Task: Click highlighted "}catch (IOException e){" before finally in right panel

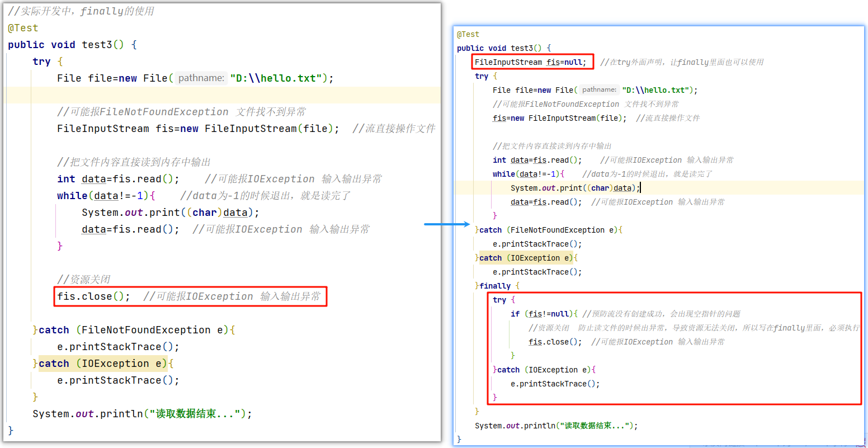Action: click(x=526, y=258)
